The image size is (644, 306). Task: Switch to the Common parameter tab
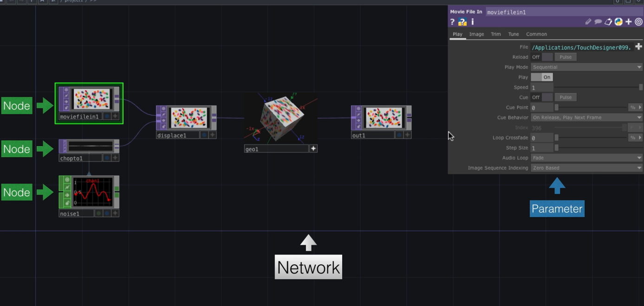(x=536, y=34)
